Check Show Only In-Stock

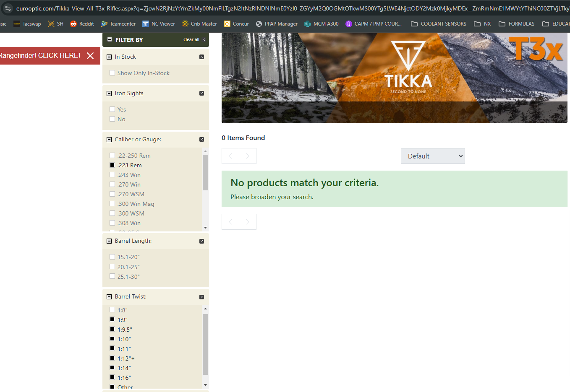pyautogui.click(x=112, y=73)
